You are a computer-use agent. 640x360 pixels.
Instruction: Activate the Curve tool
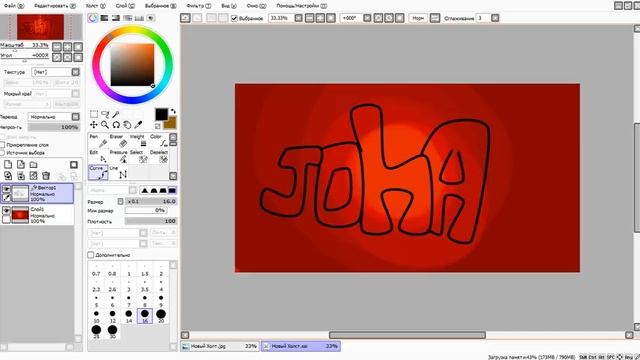tap(98, 172)
